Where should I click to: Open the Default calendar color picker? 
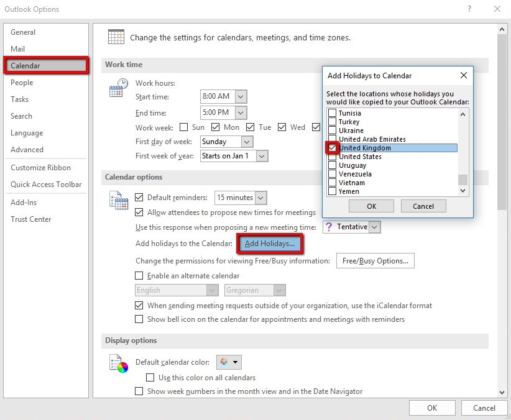tap(229, 362)
